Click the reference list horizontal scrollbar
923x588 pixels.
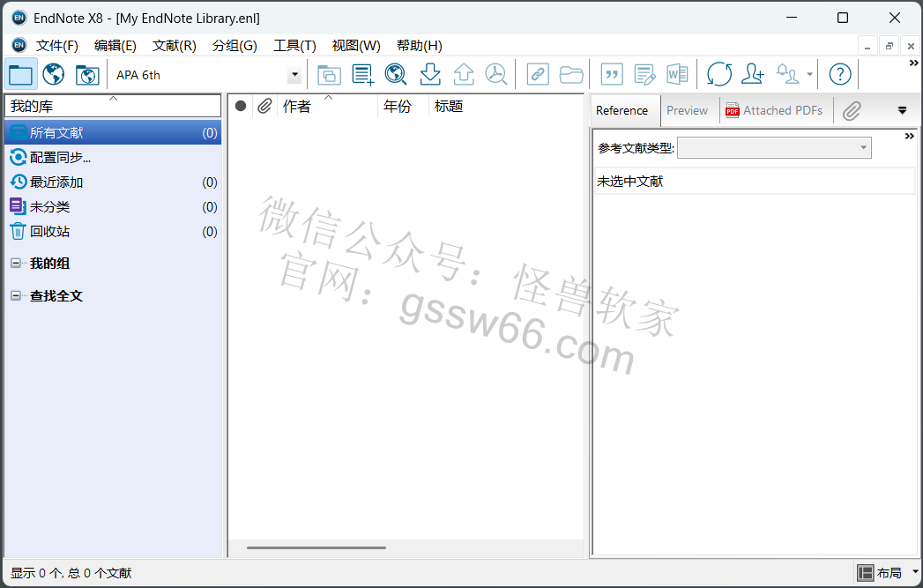click(x=316, y=547)
